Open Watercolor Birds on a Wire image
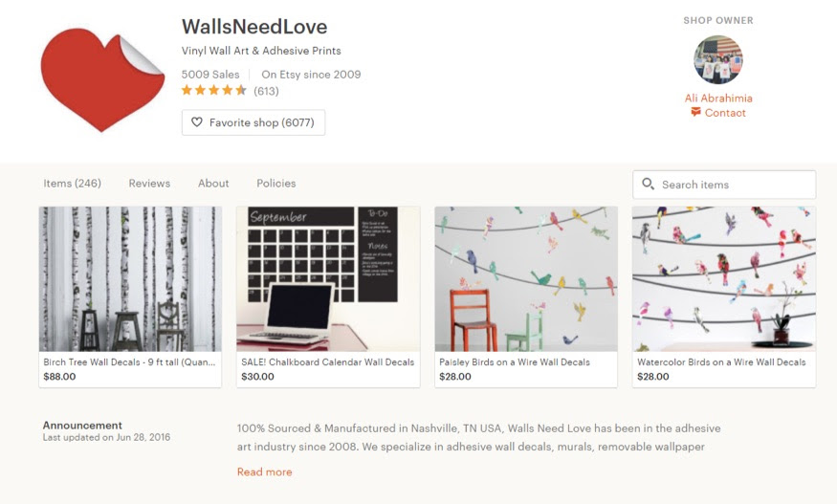This screenshot has height=504, width=837. click(x=724, y=278)
